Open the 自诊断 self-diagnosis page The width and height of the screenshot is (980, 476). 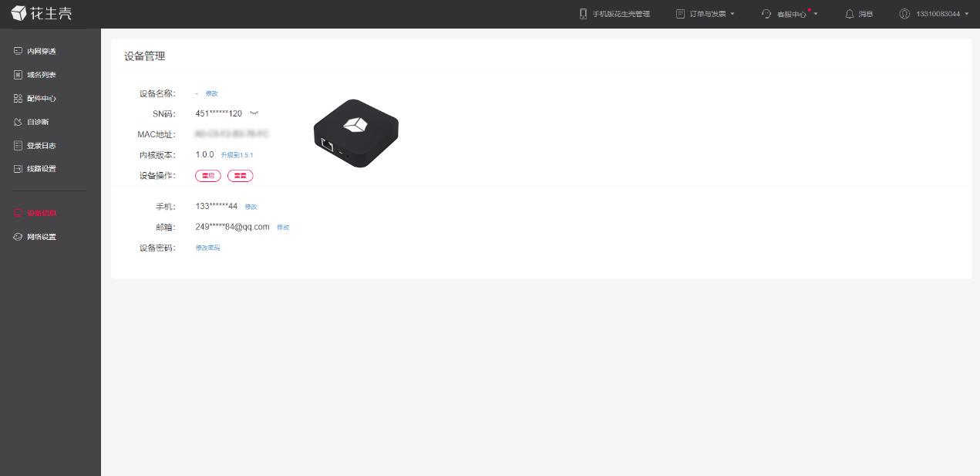click(x=32, y=122)
